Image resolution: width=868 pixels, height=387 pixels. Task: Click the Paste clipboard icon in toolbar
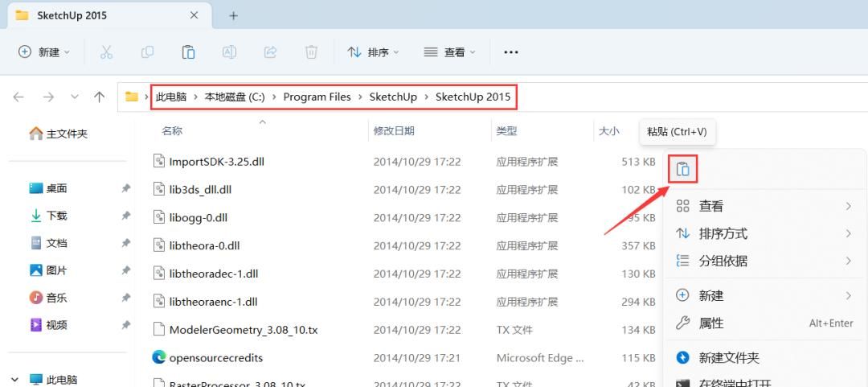pyautogui.click(x=188, y=52)
